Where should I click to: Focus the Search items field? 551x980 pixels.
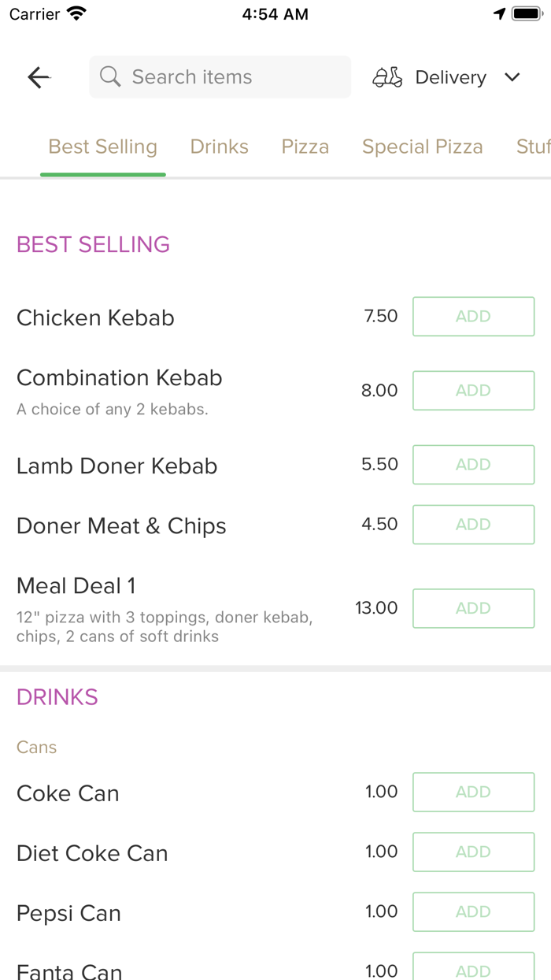point(228,77)
